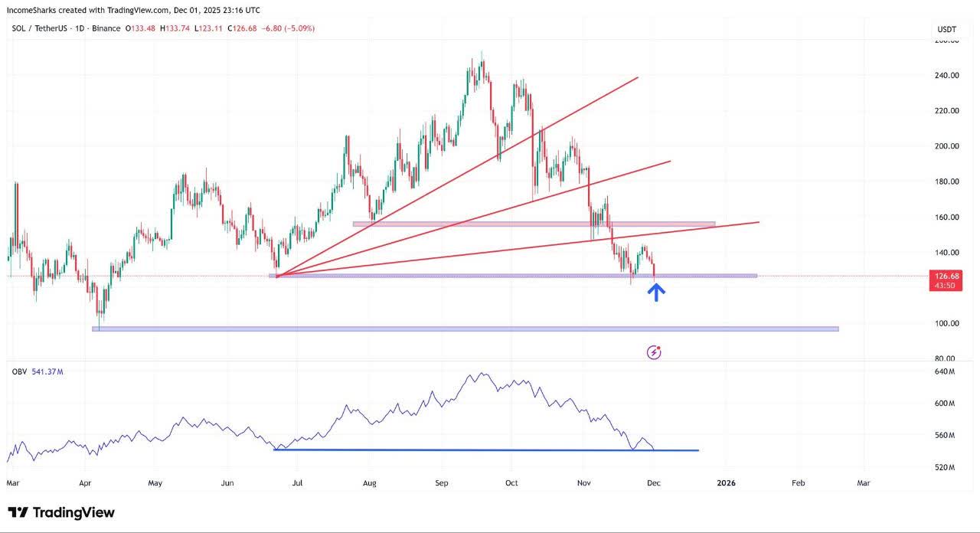The image size is (980, 533).
Task: Click the OBV indicator name
Action: [x=19, y=371]
